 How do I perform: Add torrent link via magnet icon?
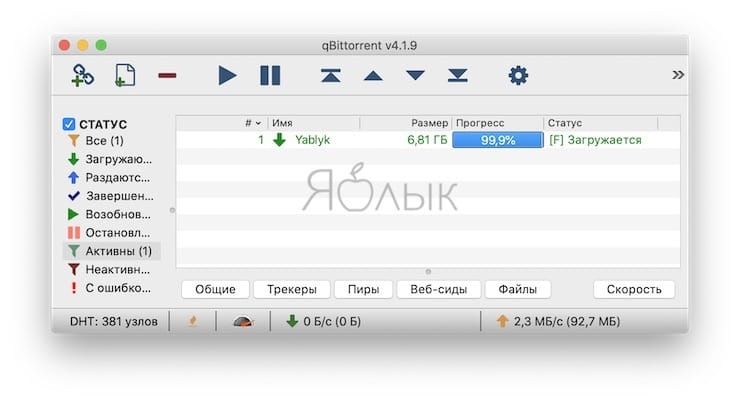click(83, 75)
